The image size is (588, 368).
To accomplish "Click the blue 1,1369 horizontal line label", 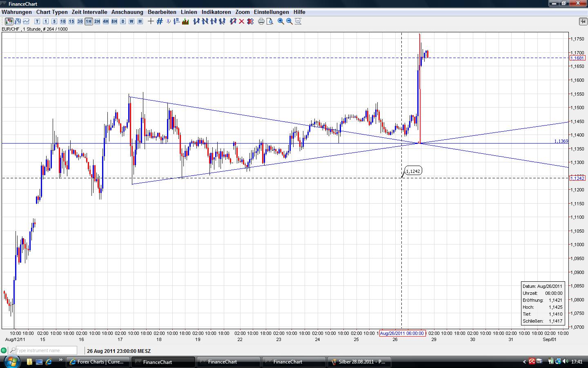I will tap(561, 141).
